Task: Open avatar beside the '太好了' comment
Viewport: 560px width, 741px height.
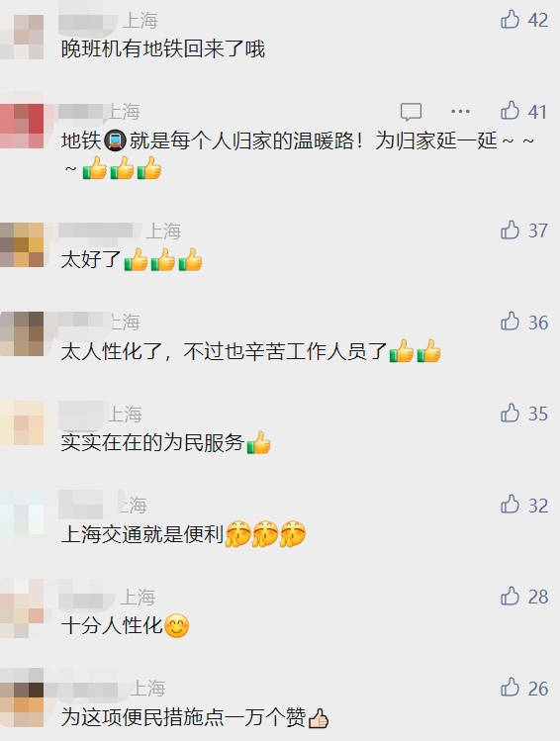Action: click(22, 244)
